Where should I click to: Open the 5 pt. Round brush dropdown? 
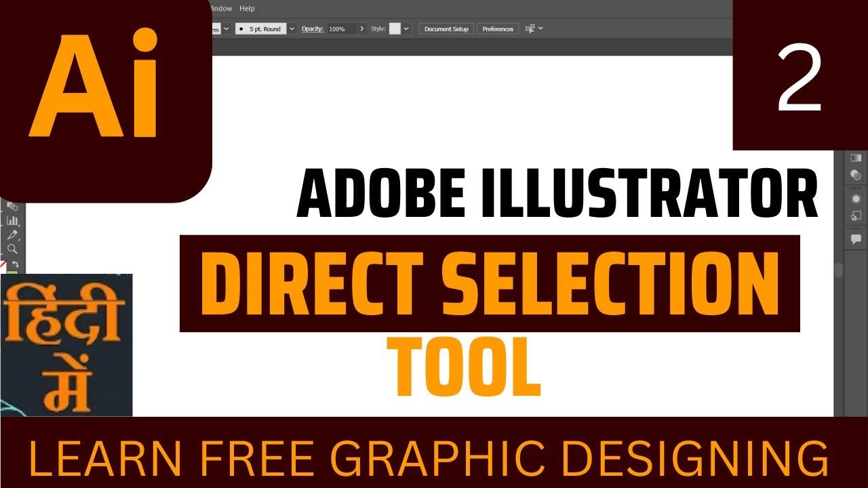(292, 28)
